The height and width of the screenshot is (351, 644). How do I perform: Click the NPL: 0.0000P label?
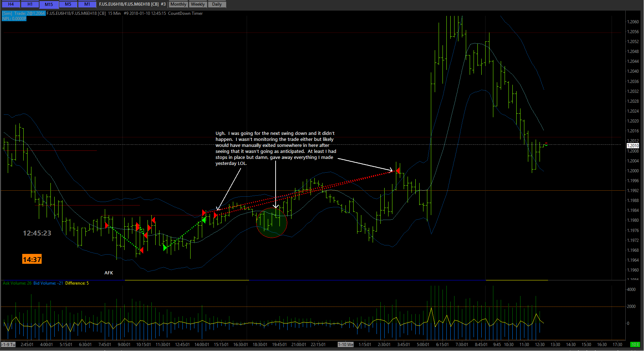click(14, 18)
